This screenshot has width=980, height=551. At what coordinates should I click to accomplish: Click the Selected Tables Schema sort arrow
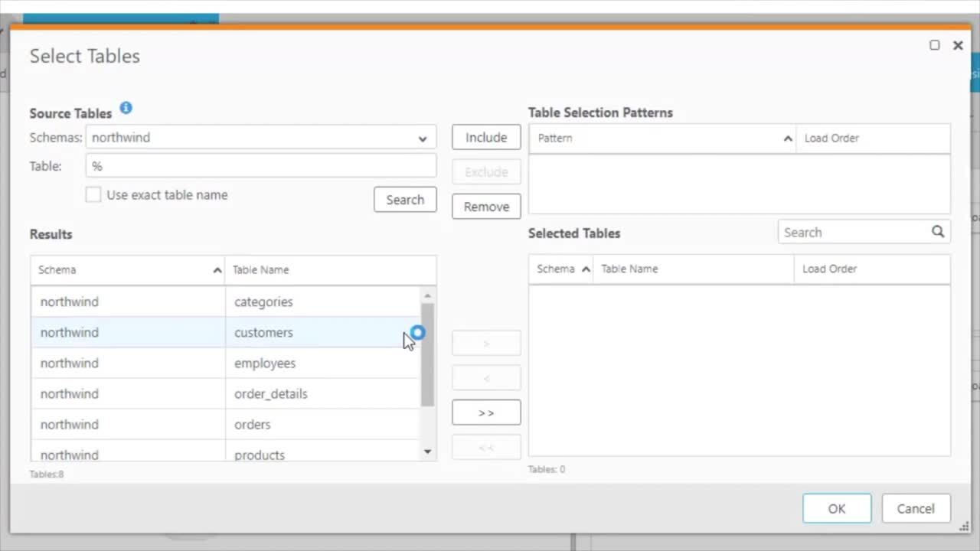click(586, 269)
